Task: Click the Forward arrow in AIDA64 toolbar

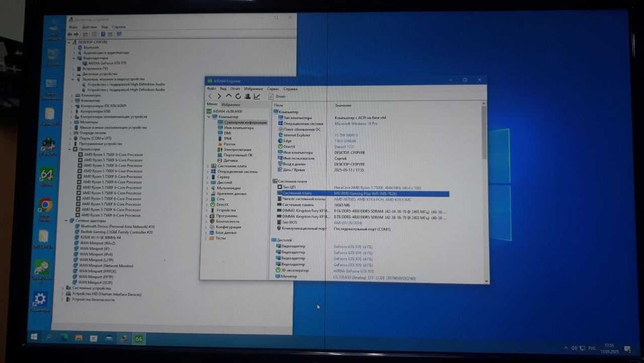Action: pyautogui.click(x=220, y=96)
